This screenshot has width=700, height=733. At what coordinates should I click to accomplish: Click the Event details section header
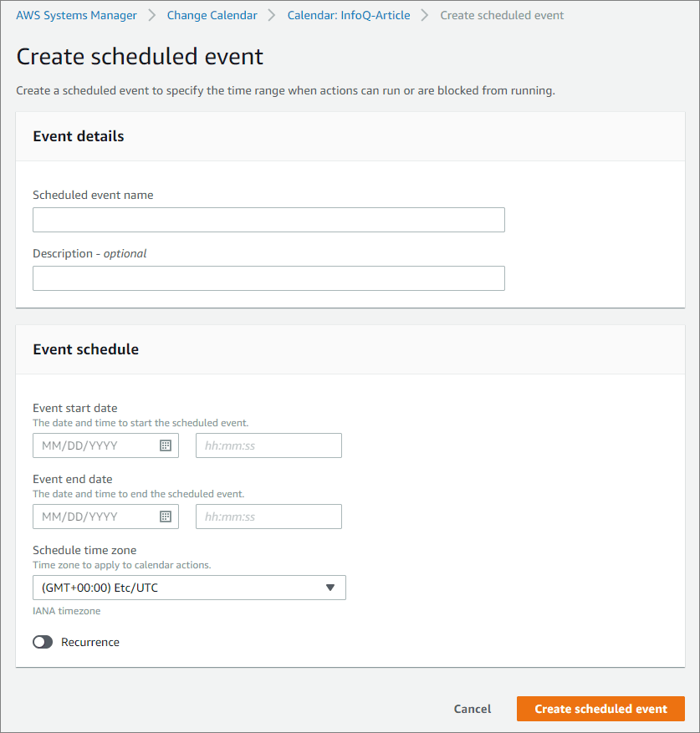click(x=78, y=136)
